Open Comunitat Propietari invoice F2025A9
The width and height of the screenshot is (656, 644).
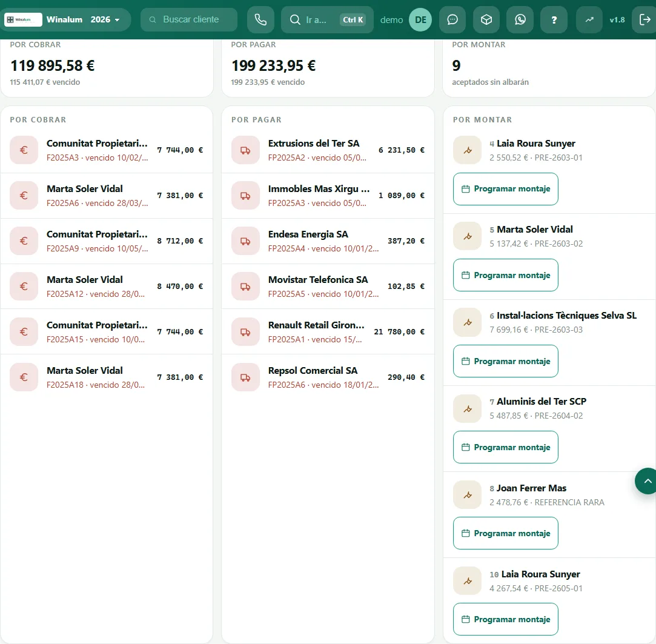tap(107, 241)
